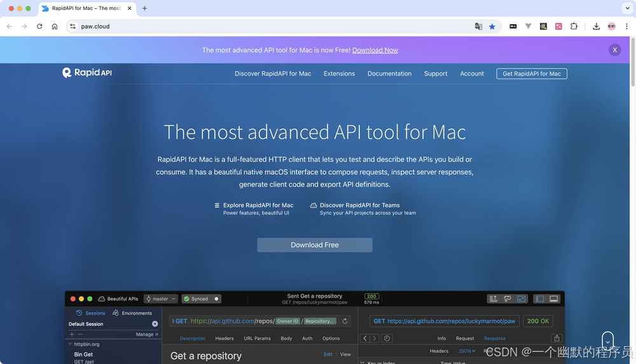Toggle the Synced status indicator
Image resolution: width=636 pixels, height=364 pixels.
pyautogui.click(x=197, y=299)
